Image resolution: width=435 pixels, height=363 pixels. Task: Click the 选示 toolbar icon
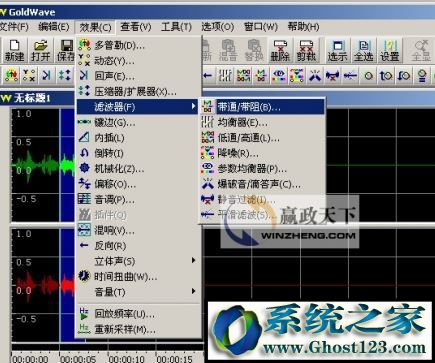337,51
